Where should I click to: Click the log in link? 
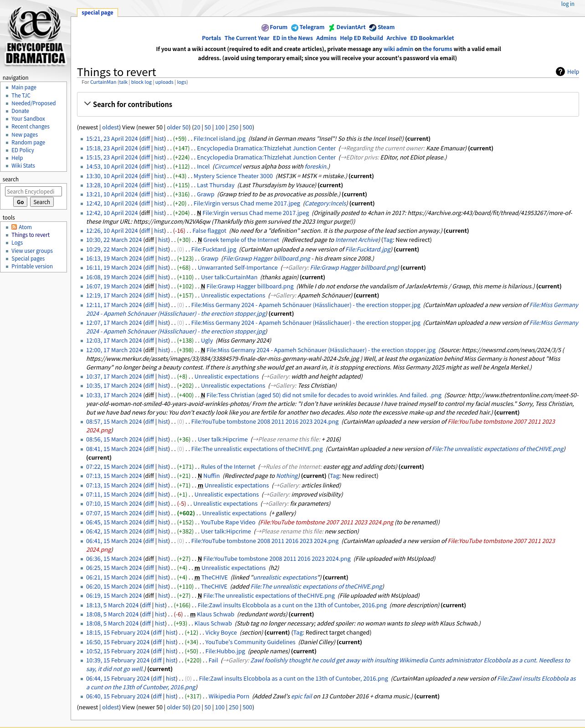(x=568, y=4)
